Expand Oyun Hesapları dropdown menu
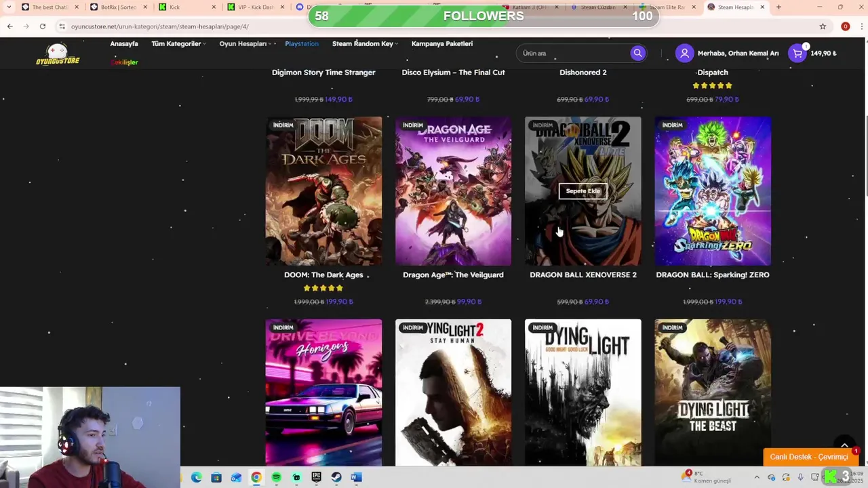Image resolution: width=868 pixels, height=488 pixels. [245, 43]
